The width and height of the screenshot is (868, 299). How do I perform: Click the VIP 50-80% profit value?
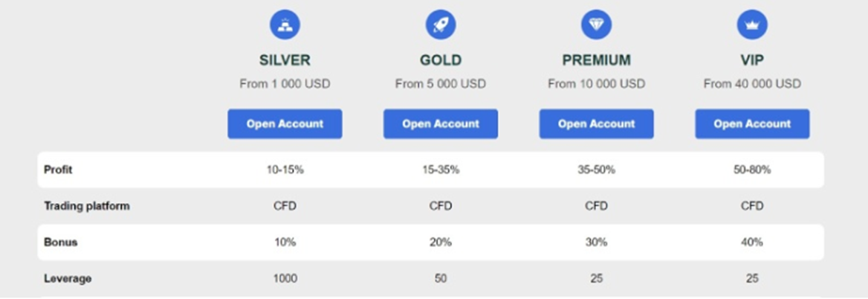pyautogui.click(x=752, y=170)
